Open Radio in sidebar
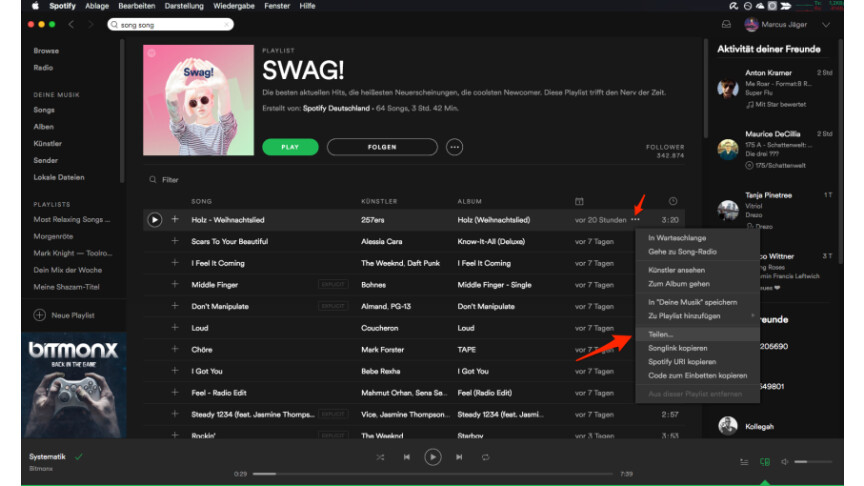Viewport: 864px width, 486px height. click(43, 68)
